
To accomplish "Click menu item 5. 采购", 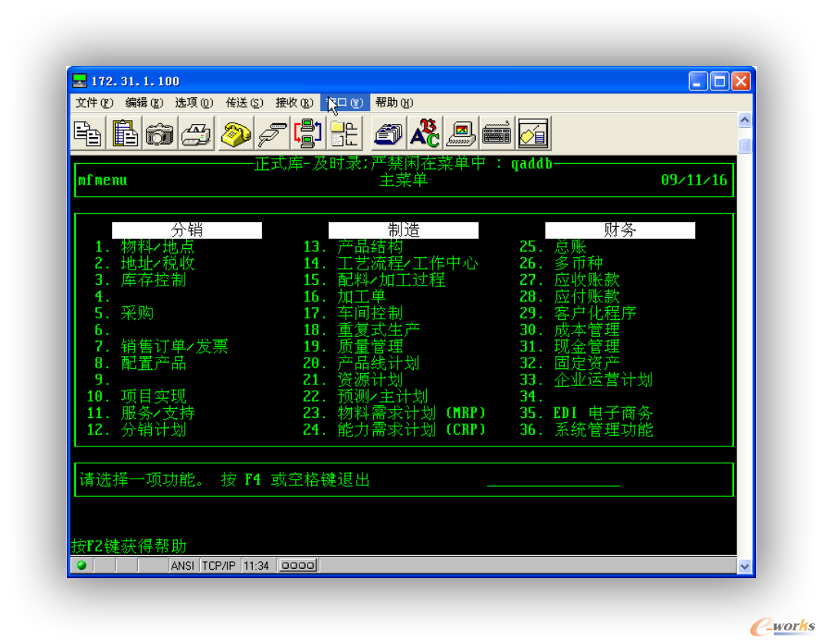I will pyautogui.click(x=124, y=314).
